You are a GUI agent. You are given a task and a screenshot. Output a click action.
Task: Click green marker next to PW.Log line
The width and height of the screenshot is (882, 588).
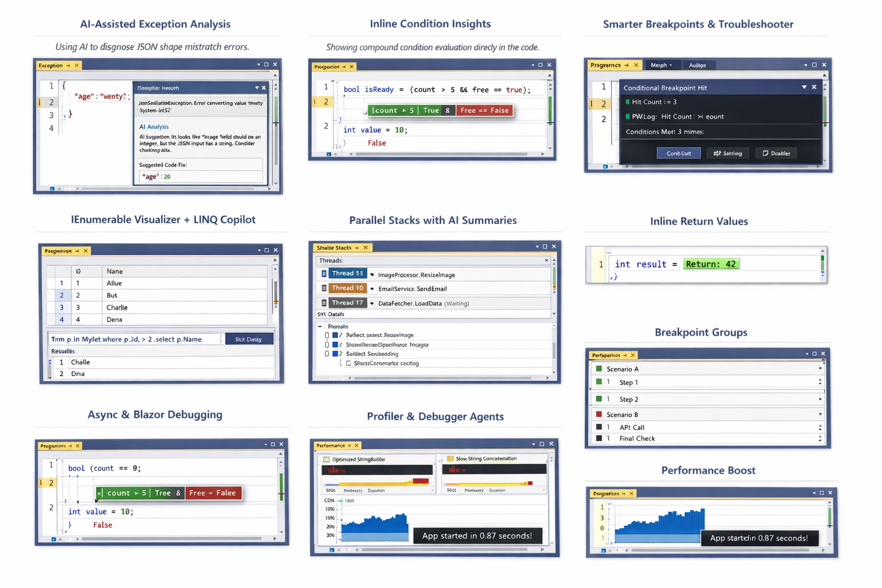[x=628, y=117]
